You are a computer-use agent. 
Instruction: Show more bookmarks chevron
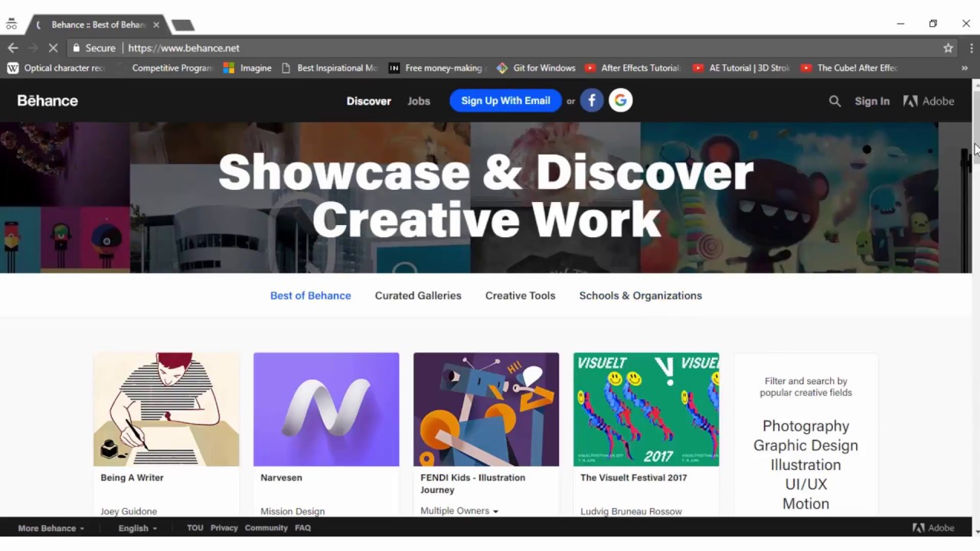[x=964, y=68]
